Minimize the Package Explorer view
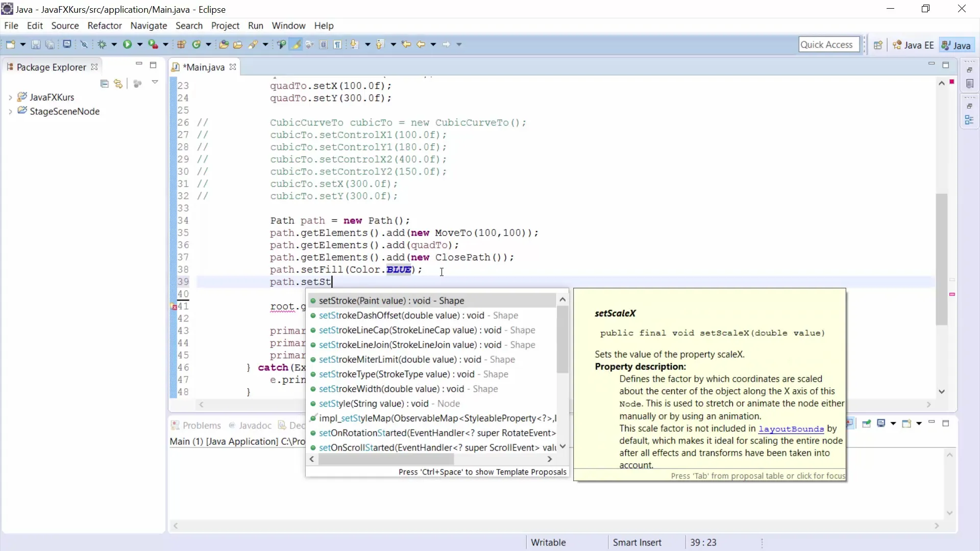The image size is (980, 551). point(139,64)
